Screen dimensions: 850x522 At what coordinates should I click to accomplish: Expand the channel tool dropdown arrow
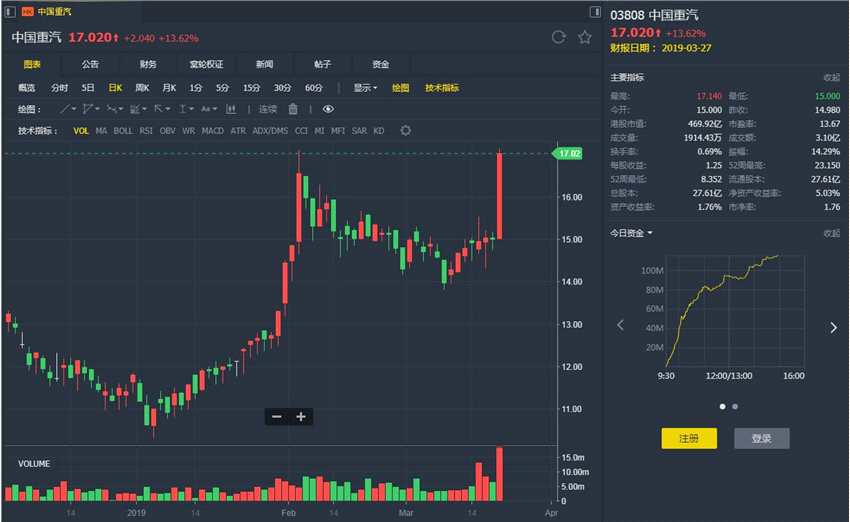coord(97,109)
